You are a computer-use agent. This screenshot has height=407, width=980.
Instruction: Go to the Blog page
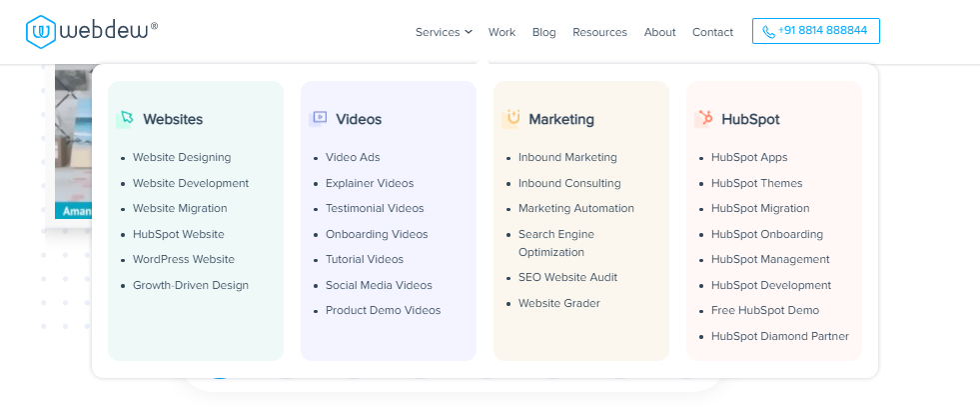point(543,32)
